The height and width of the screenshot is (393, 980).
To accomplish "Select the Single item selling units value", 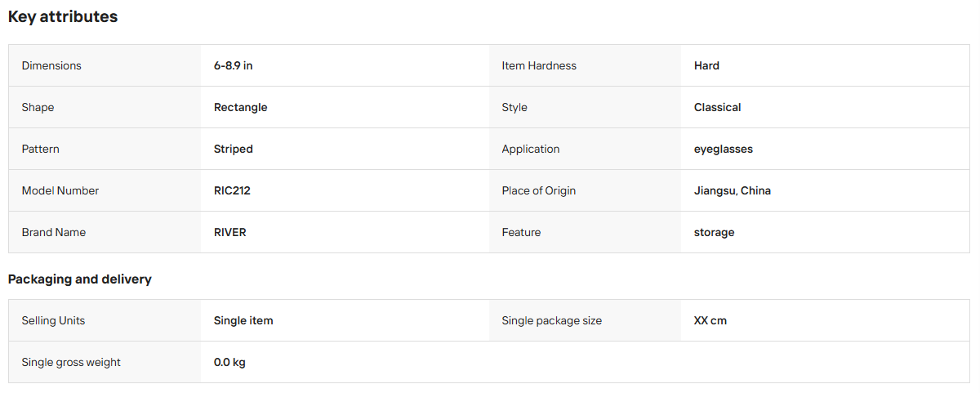I will pos(243,320).
